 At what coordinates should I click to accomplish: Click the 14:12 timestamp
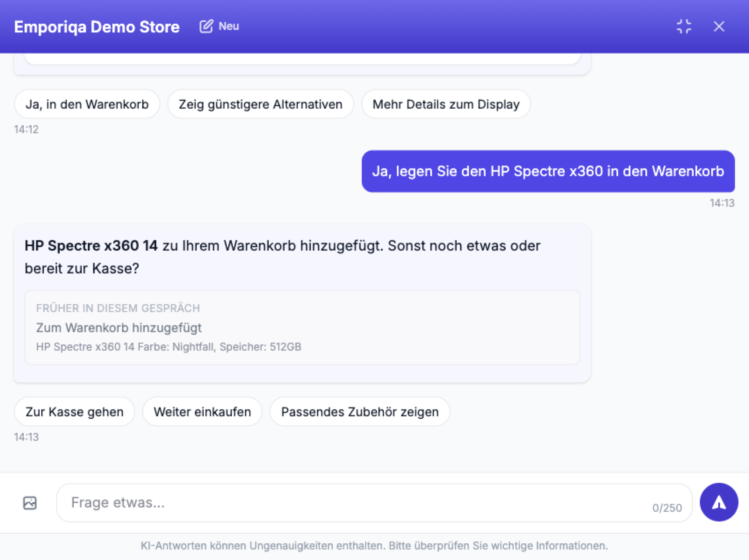pyautogui.click(x=26, y=129)
